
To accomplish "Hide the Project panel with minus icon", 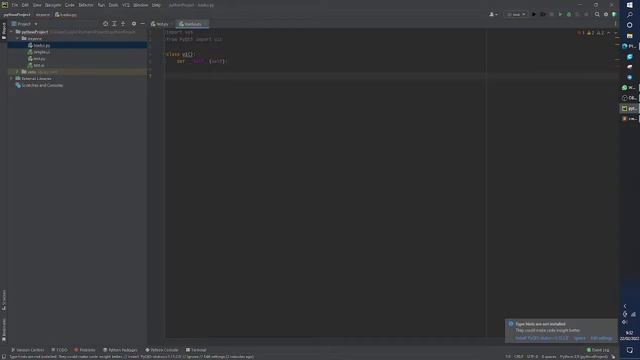I will (x=142, y=24).
